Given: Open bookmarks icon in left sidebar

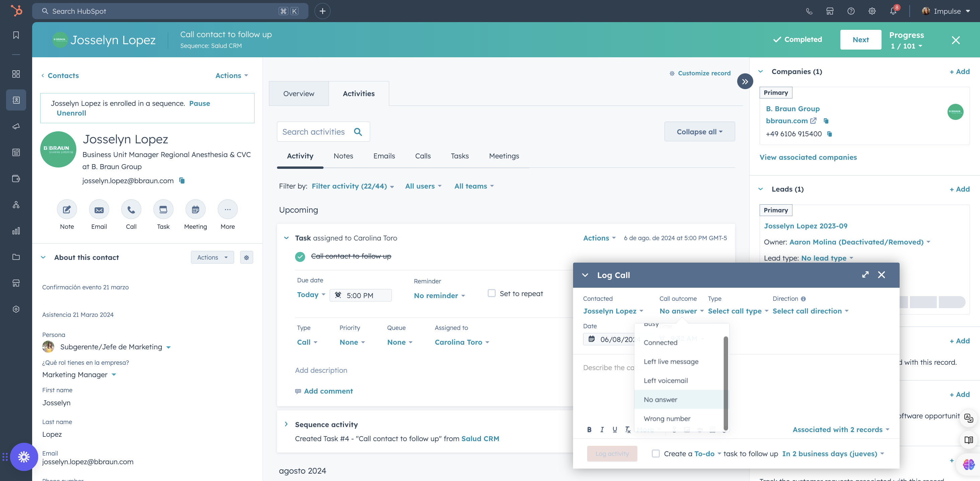Looking at the screenshot, I should click(x=16, y=35).
